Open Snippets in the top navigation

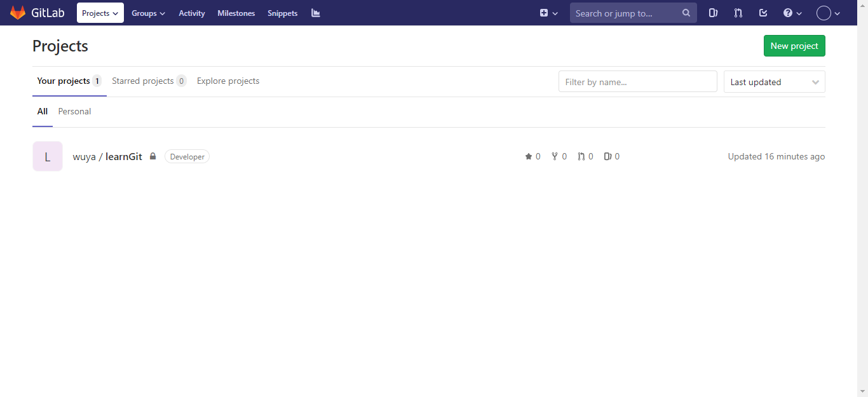[x=283, y=13]
